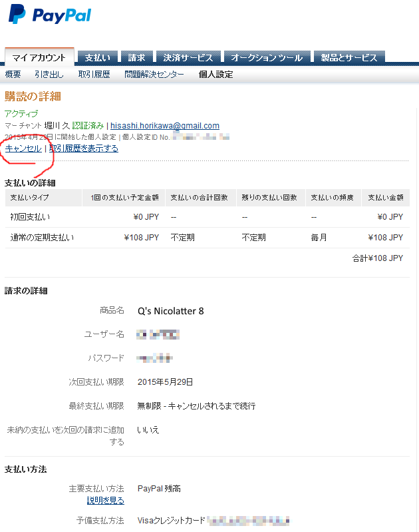419x532 pixels.
Task: Click the いいえ value
Action: click(x=148, y=430)
